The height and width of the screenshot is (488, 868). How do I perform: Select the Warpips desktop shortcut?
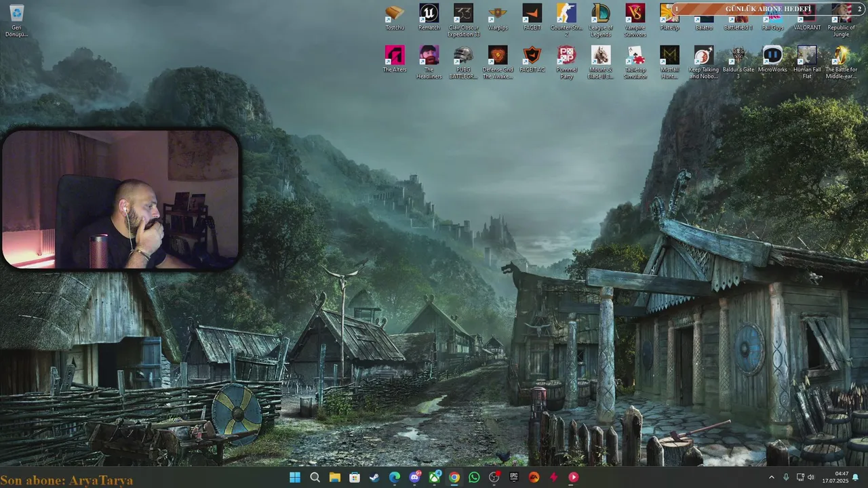click(x=498, y=18)
